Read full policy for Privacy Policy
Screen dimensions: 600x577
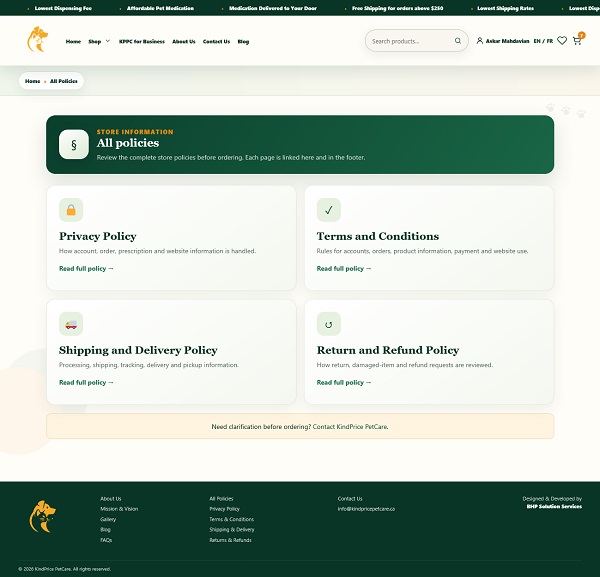click(86, 269)
